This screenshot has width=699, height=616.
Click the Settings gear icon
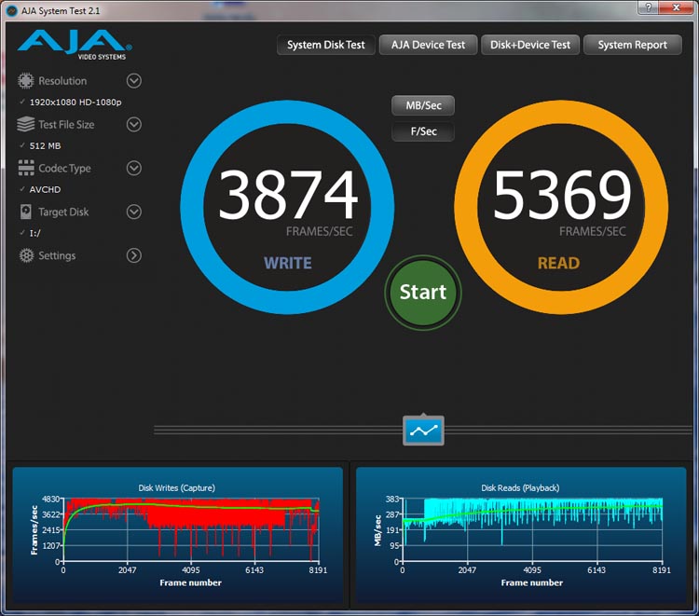25,256
